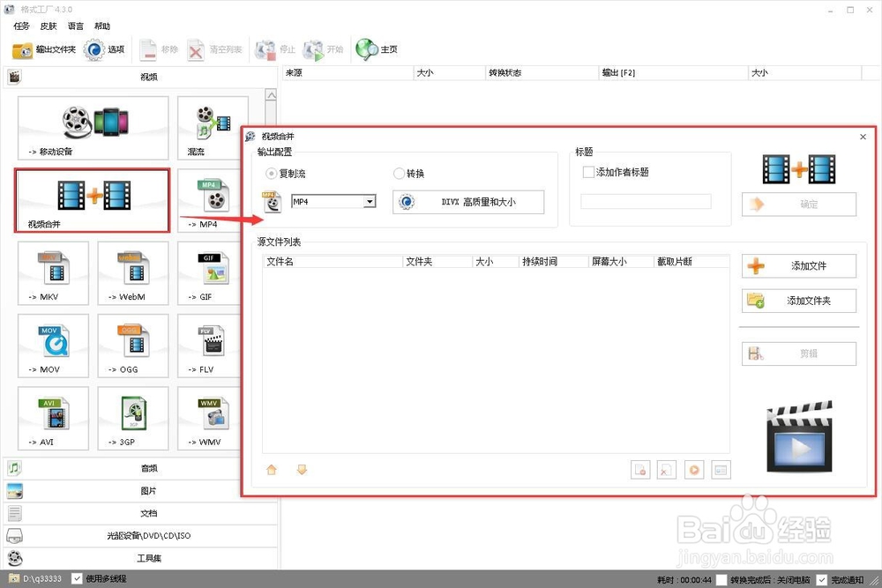Image resolution: width=882 pixels, height=588 pixels.
Task: Choose the -> 3GP conversion tile
Action: pos(133,418)
